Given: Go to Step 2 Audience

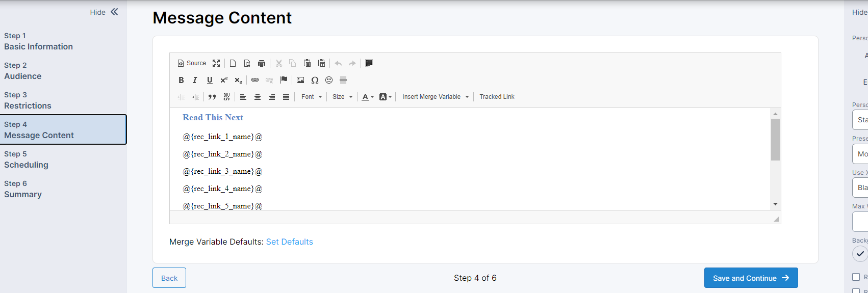Looking at the screenshot, I should point(23,71).
